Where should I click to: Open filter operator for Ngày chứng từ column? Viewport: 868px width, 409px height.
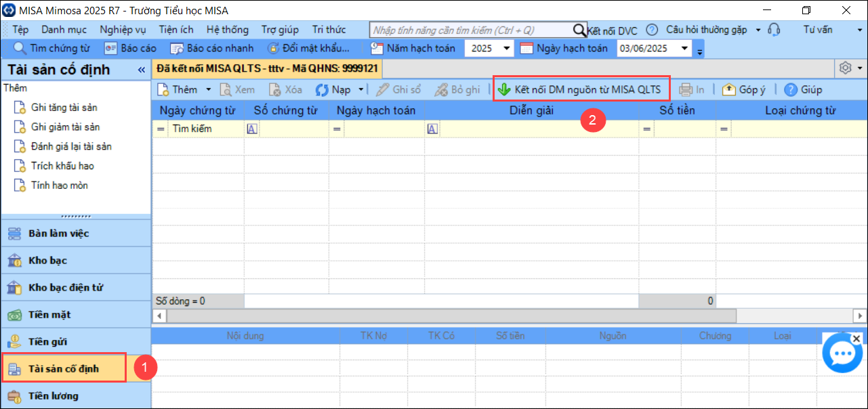click(x=161, y=129)
